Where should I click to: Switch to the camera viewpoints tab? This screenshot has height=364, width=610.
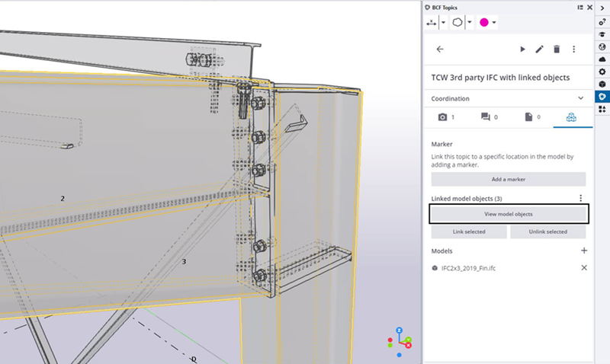point(445,117)
